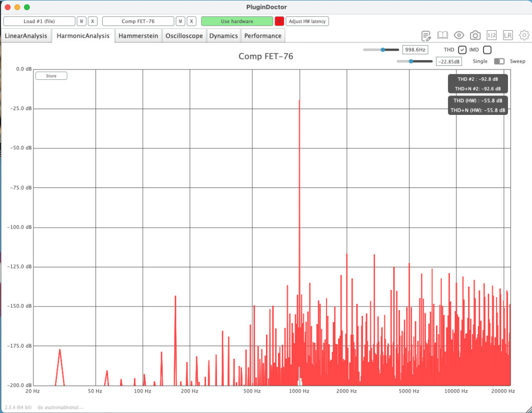Open the Comp FET-76 plugin selector
The width and height of the screenshot is (532, 413).
138,21
